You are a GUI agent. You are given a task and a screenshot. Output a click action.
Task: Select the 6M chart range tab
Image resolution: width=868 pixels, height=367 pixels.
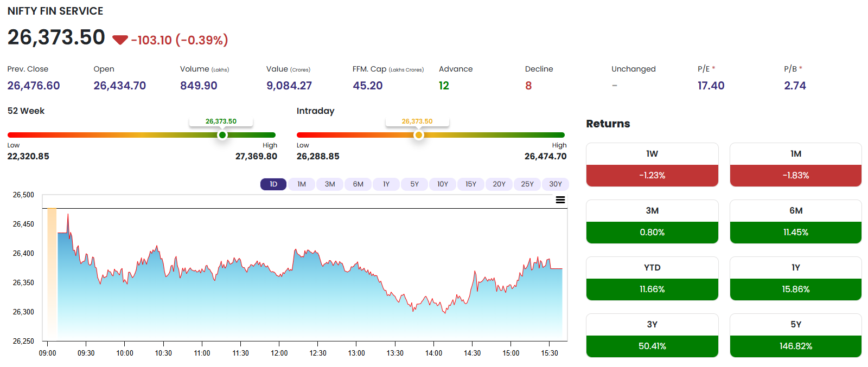[x=358, y=184]
